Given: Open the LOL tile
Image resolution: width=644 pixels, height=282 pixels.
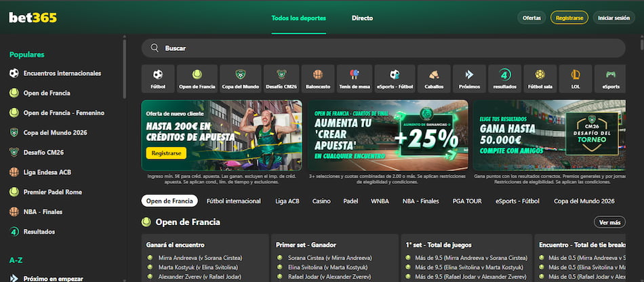Looking at the screenshot, I should tap(576, 79).
